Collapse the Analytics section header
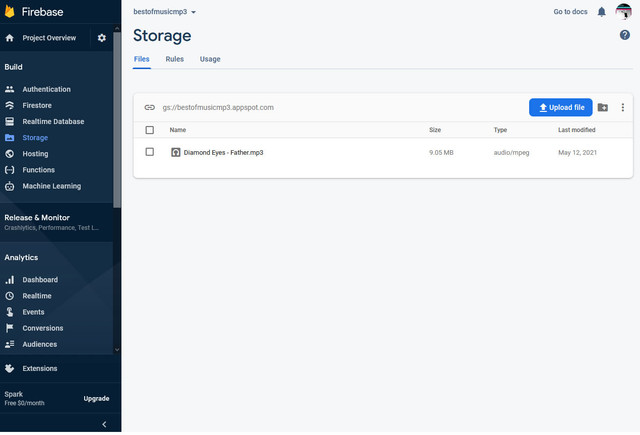The width and height of the screenshot is (640, 435). click(21, 257)
